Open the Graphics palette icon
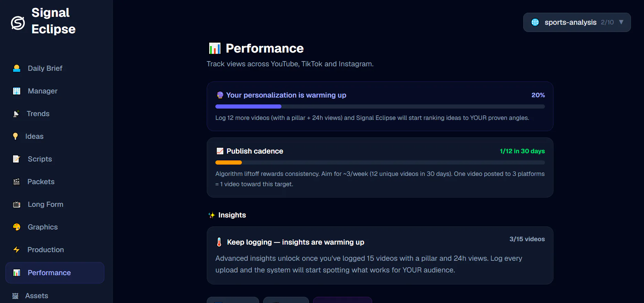Screen dimensions: 644x303 coord(17,227)
